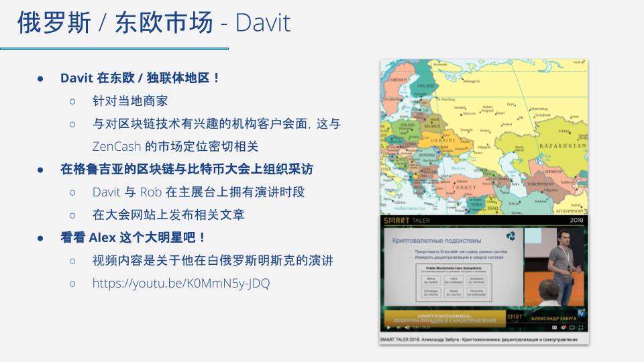The image size is (644, 362).
Task: Switch video to theater mode
Action: coord(571,327)
